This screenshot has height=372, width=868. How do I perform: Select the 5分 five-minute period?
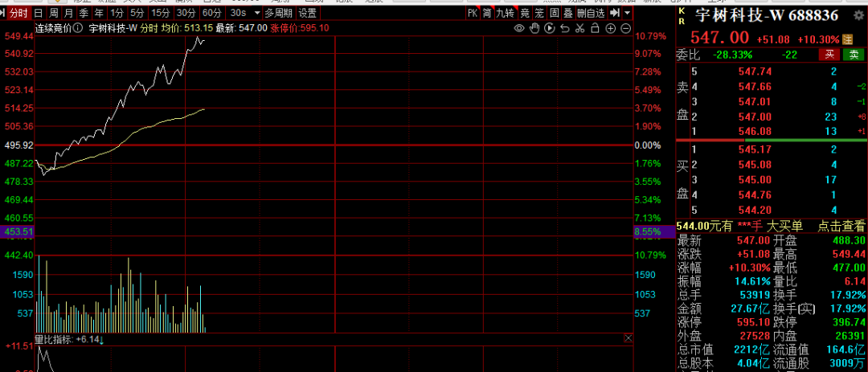pos(136,13)
